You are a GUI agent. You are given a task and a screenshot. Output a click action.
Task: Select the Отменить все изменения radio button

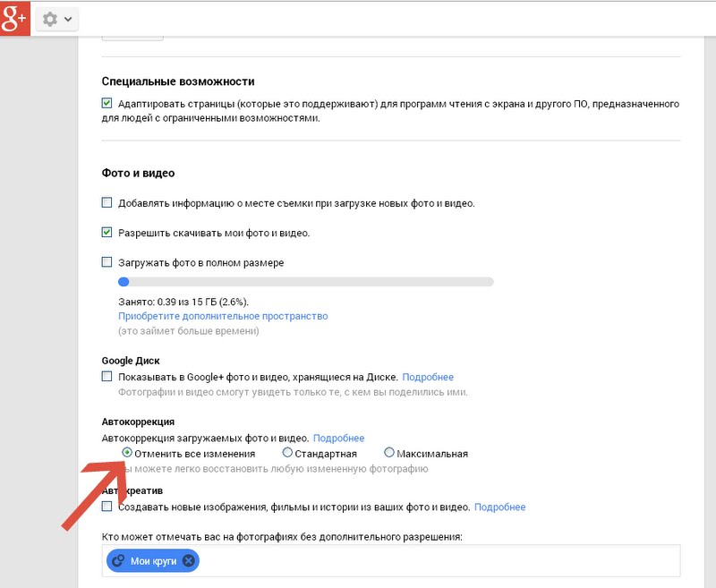click(126, 453)
